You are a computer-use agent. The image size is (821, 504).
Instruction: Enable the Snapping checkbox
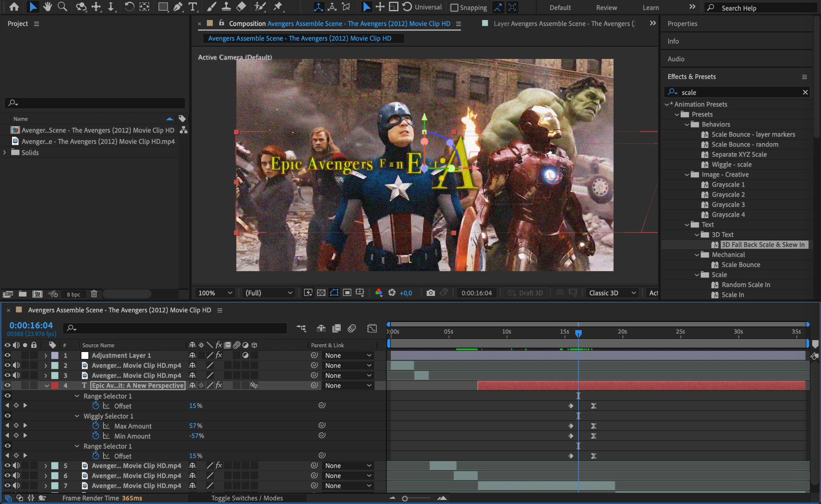click(x=454, y=8)
